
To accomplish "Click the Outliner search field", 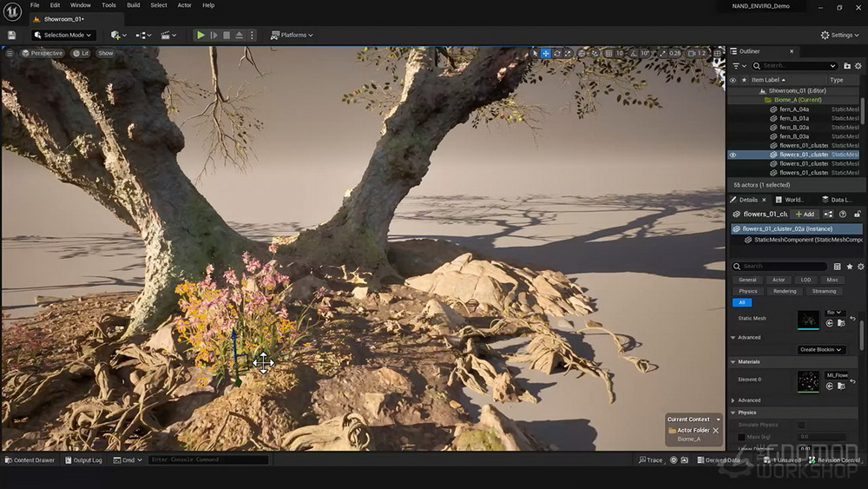I will point(794,66).
